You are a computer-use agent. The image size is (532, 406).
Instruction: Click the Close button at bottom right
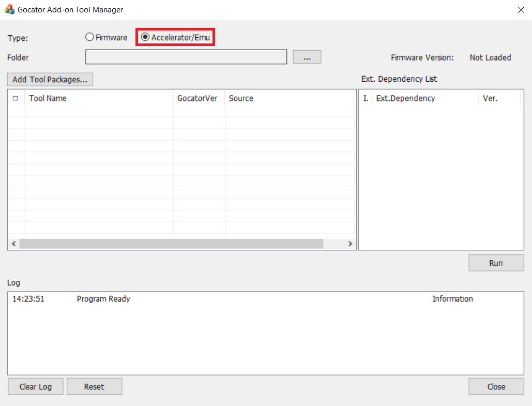pos(496,387)
